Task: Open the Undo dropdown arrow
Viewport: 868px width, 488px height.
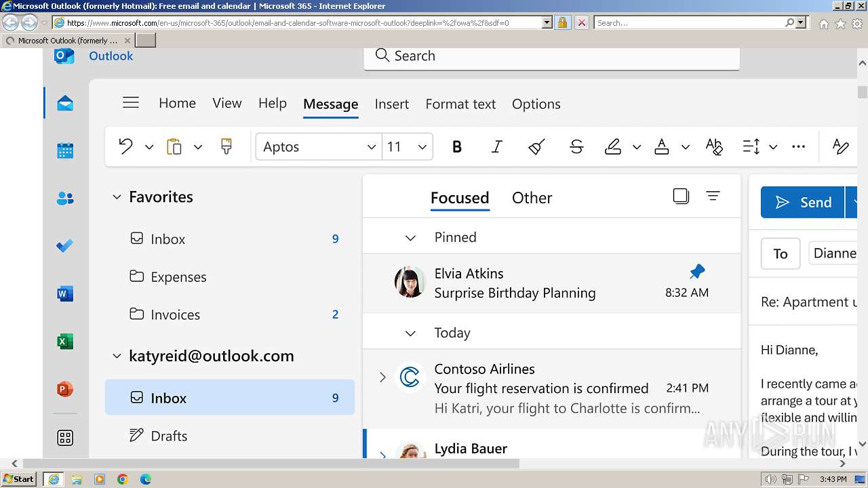Action: pos(149,147)
